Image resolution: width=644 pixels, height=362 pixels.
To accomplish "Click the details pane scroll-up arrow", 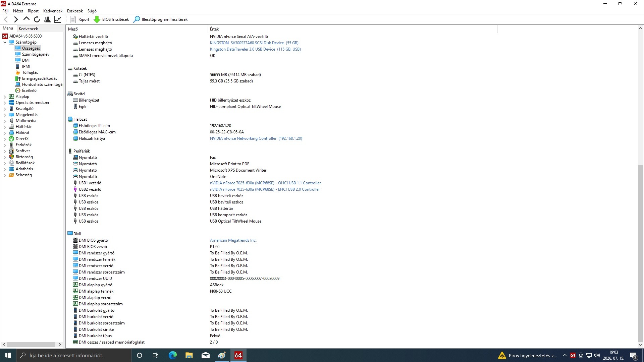I will (x=640, y=28).
